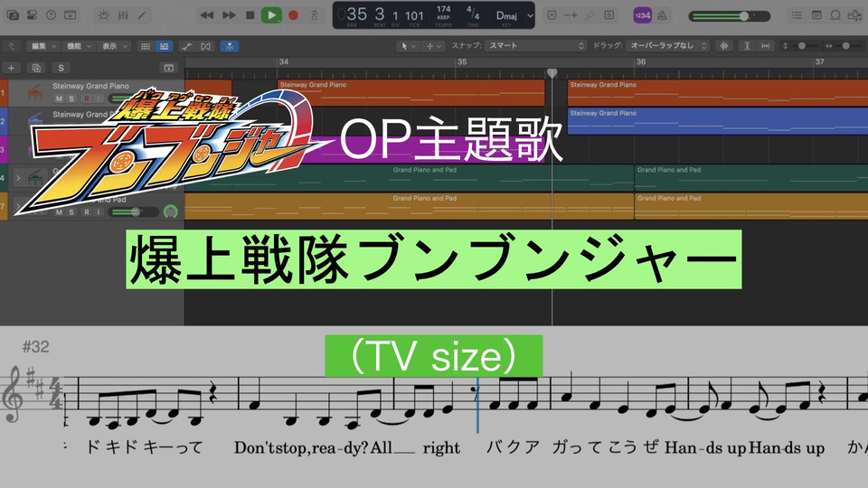Click the green Play button
Viewport: 868px width, 488px height.
[x=271, y=15]
